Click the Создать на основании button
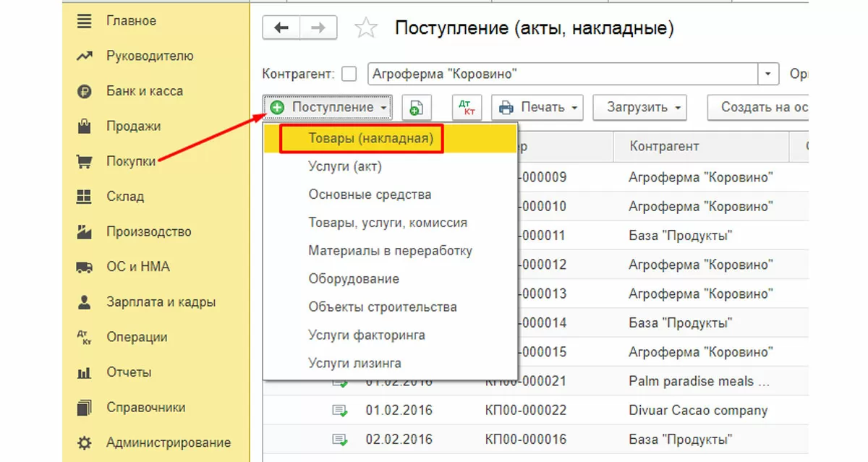Viewport: 868px width, 462px height. [758, 108]
